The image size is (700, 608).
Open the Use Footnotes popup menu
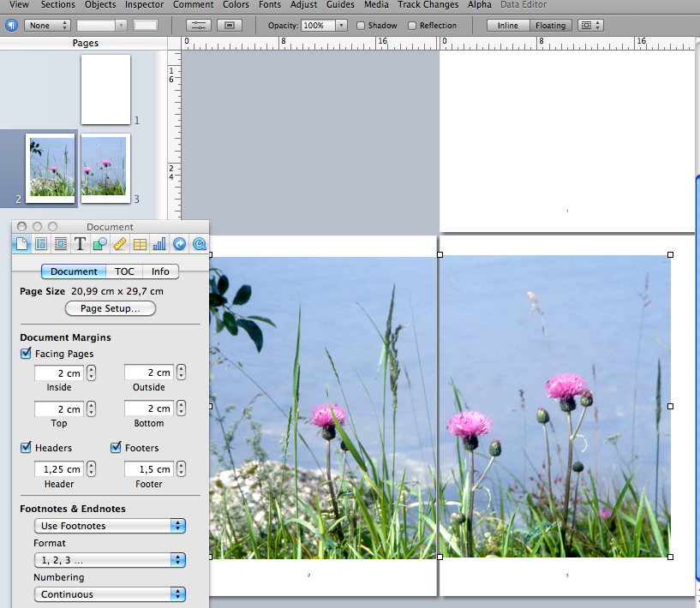pos(110,526)
